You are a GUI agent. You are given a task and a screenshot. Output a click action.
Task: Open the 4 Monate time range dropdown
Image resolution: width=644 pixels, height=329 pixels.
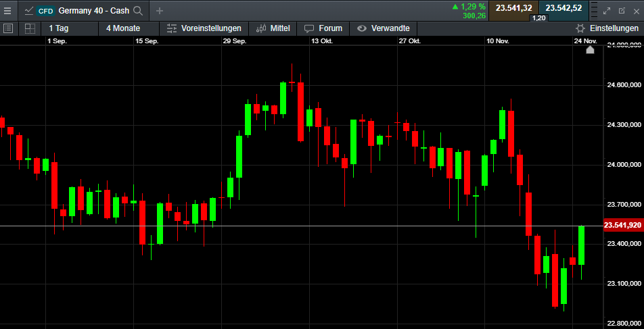coord(122,28)
